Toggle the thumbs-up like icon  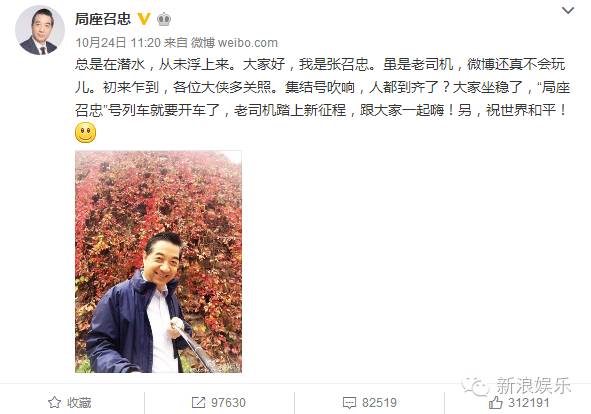point(496,402)
